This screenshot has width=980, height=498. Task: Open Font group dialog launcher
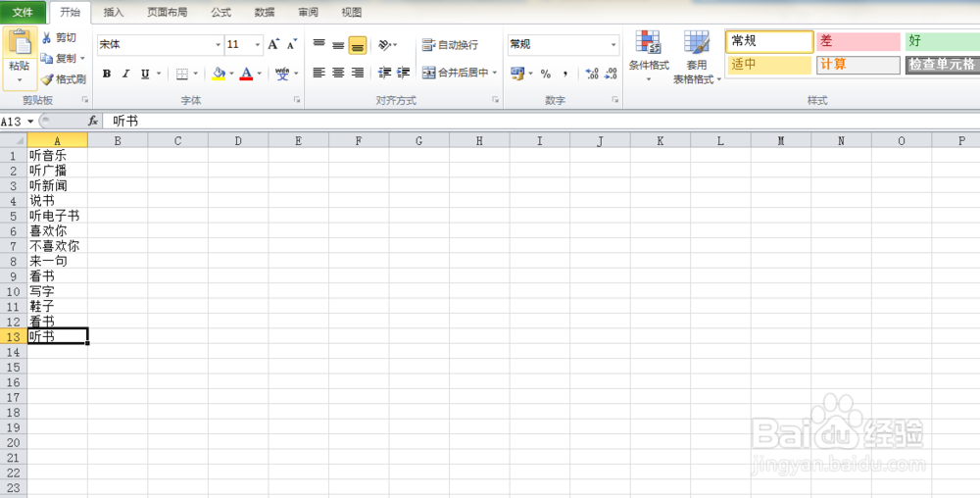click(x=297, y=100)
